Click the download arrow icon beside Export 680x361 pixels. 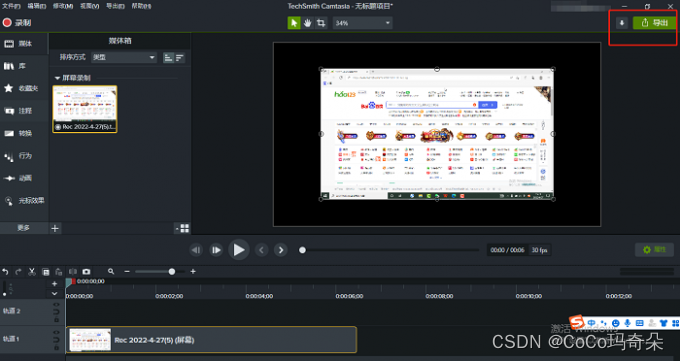(x=622, y=23)
